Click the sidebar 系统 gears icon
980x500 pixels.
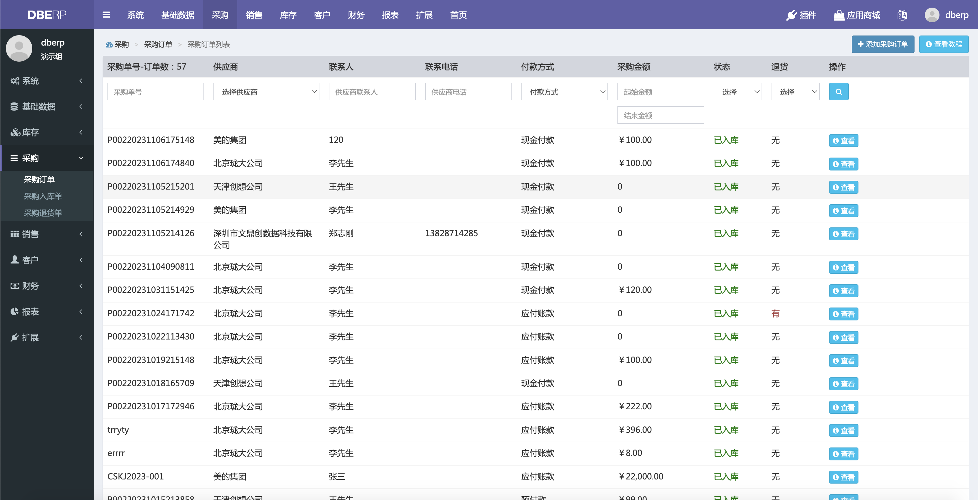coord(14,81)
